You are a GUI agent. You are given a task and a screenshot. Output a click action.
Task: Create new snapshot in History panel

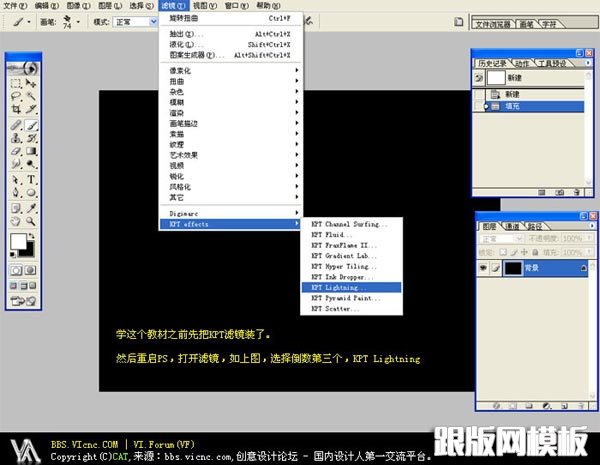559,192
